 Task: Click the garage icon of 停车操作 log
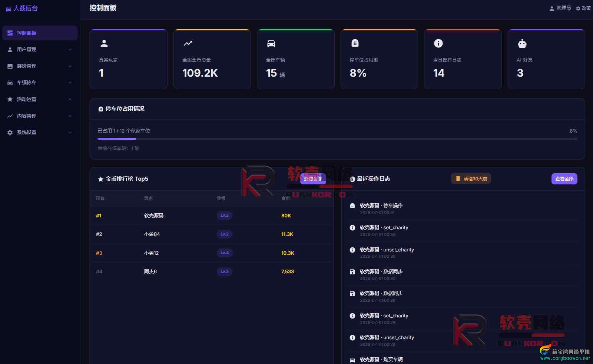pyautogui.click(x=352, y=206)
